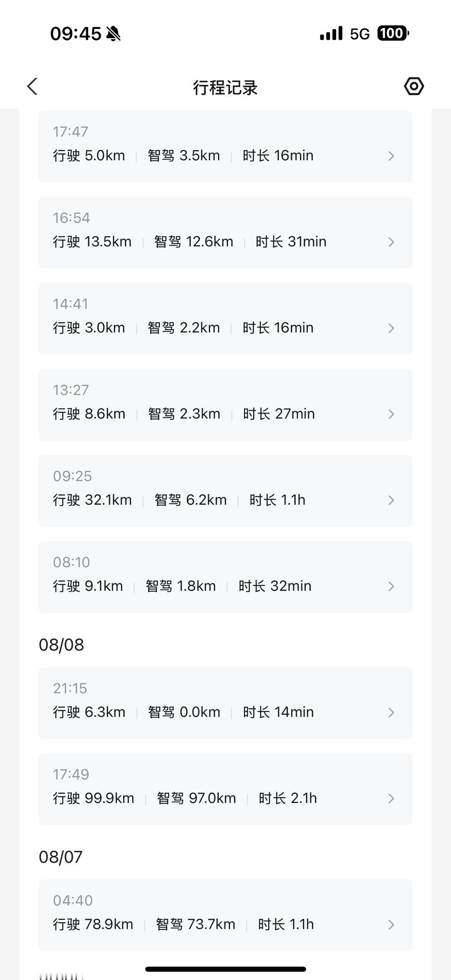Tap the back arrow icon
Image resolution: width=451 pixels, height=980 pixels.
(33, 86)
